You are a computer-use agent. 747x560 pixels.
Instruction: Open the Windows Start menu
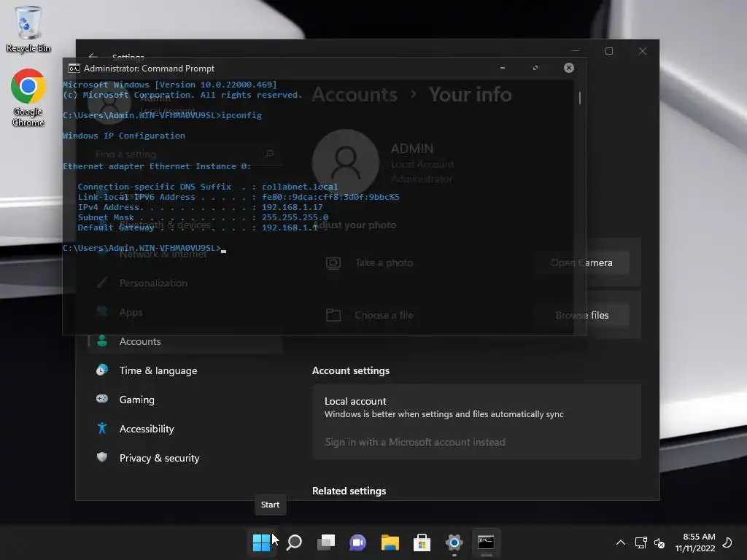261,542
